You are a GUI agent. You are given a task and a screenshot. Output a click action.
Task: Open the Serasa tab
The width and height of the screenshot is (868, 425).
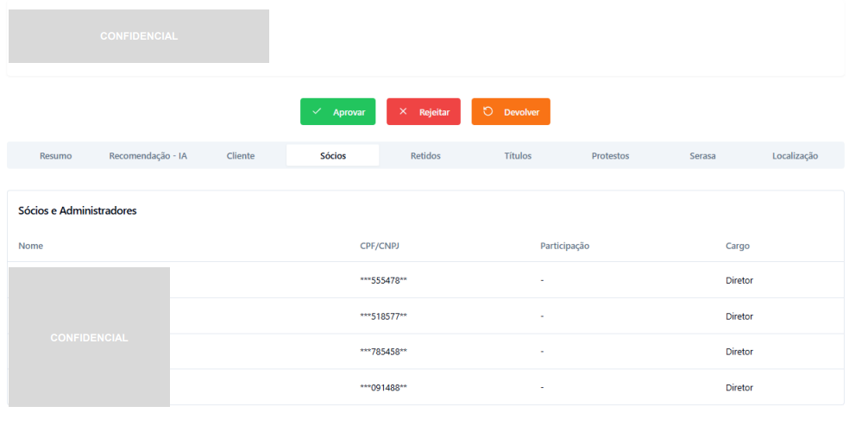coord(702,156)
